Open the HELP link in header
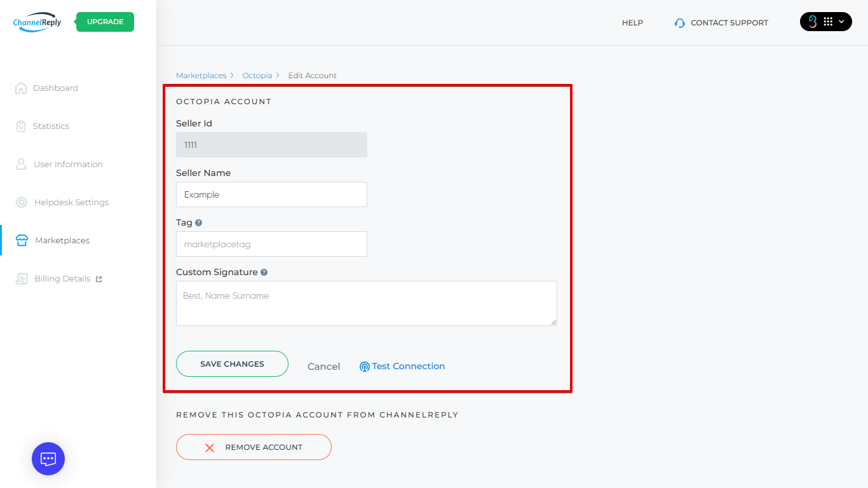This screenshot has width=868, height=488. [632, 23]
